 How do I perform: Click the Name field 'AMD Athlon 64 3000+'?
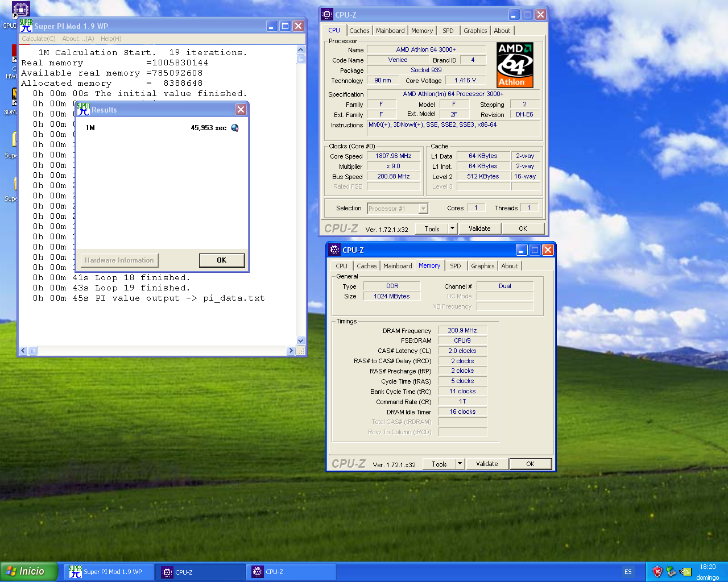(426, 49)
